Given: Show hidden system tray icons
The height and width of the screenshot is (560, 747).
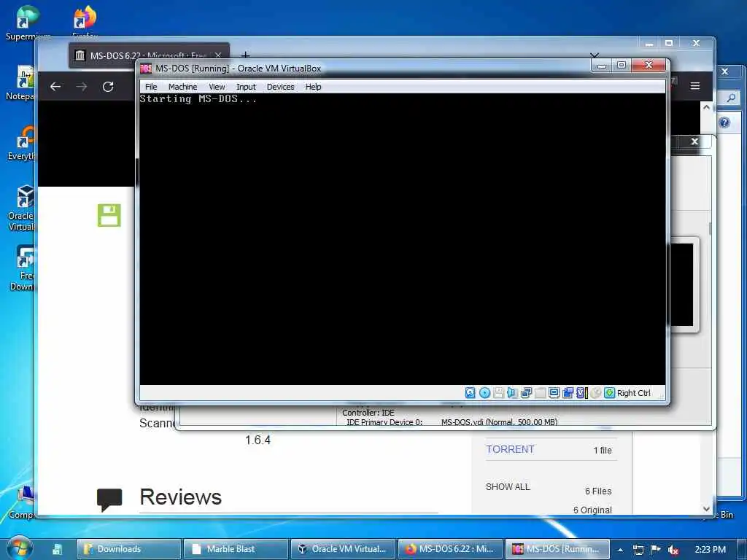Looking at the screenshot, I should pyautogui.click(x=620, y=550).
